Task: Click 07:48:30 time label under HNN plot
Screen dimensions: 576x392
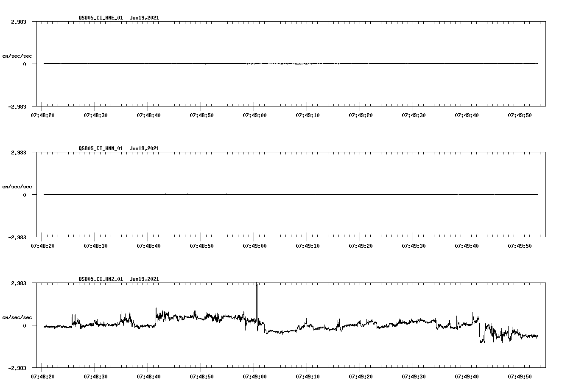Action: (x=95, y=246)
